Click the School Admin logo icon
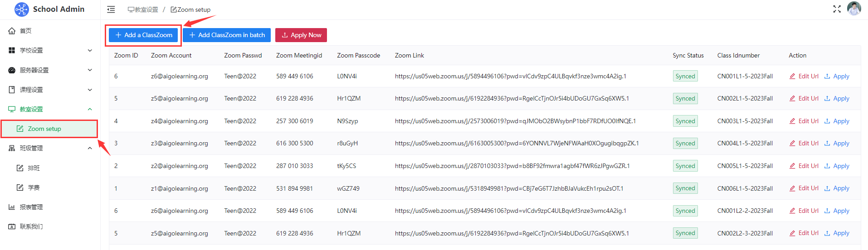This screenshot has width=868, height=250. pos(21,9)
